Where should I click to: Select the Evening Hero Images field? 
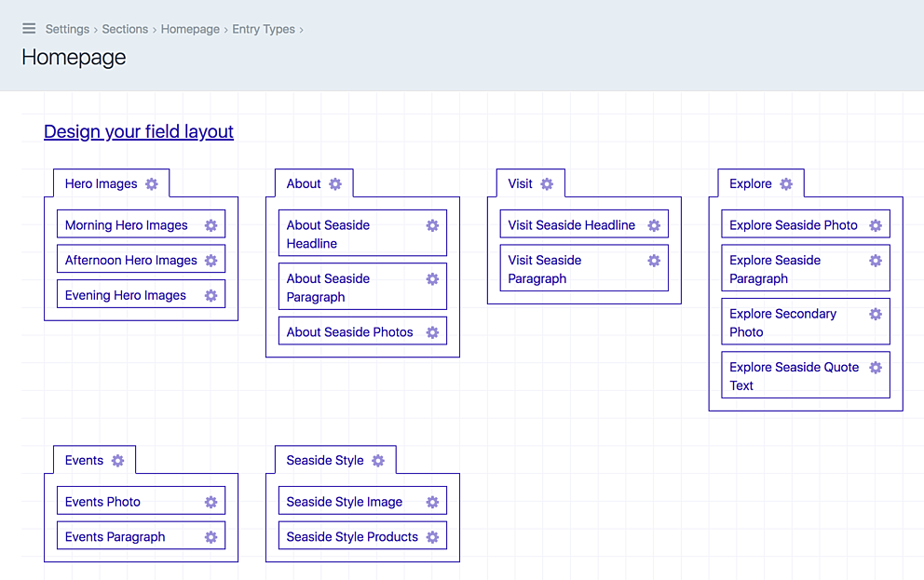tap(141, 294)
